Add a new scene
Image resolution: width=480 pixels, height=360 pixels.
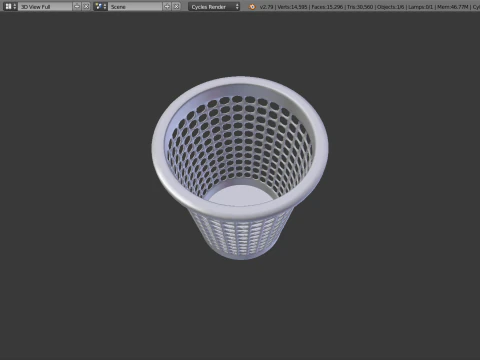point(167,6)
